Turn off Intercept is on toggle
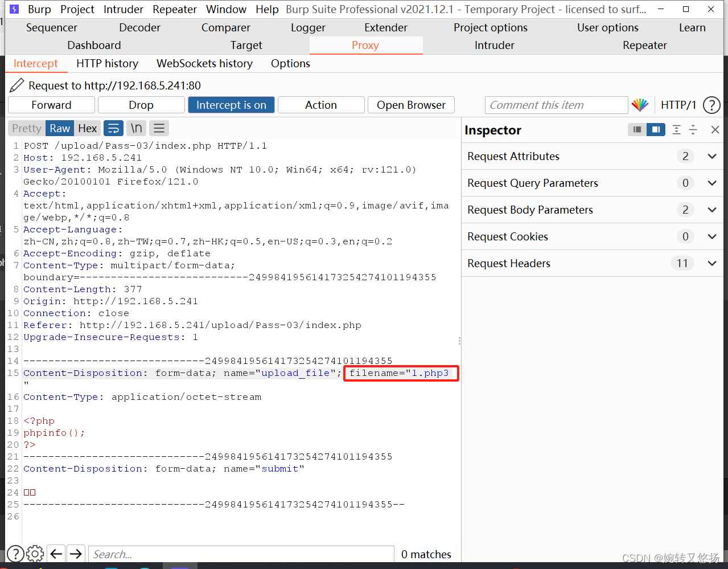 click(231, 105)
